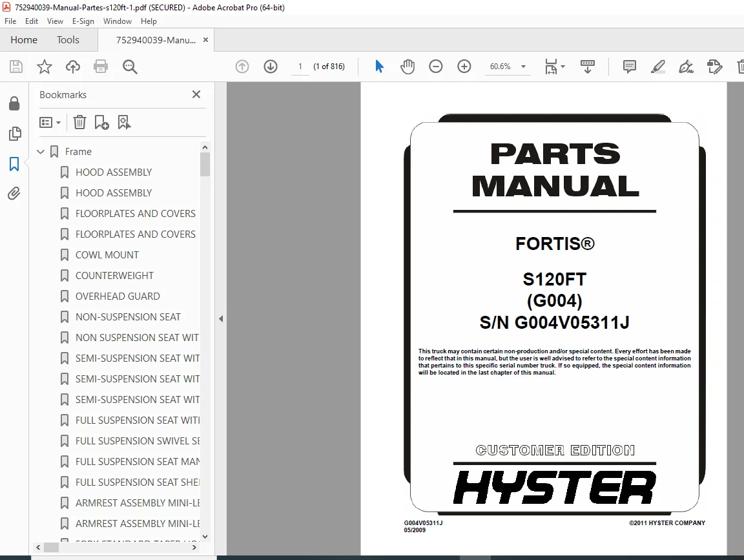Zoom in with plus button

[464, 67]
